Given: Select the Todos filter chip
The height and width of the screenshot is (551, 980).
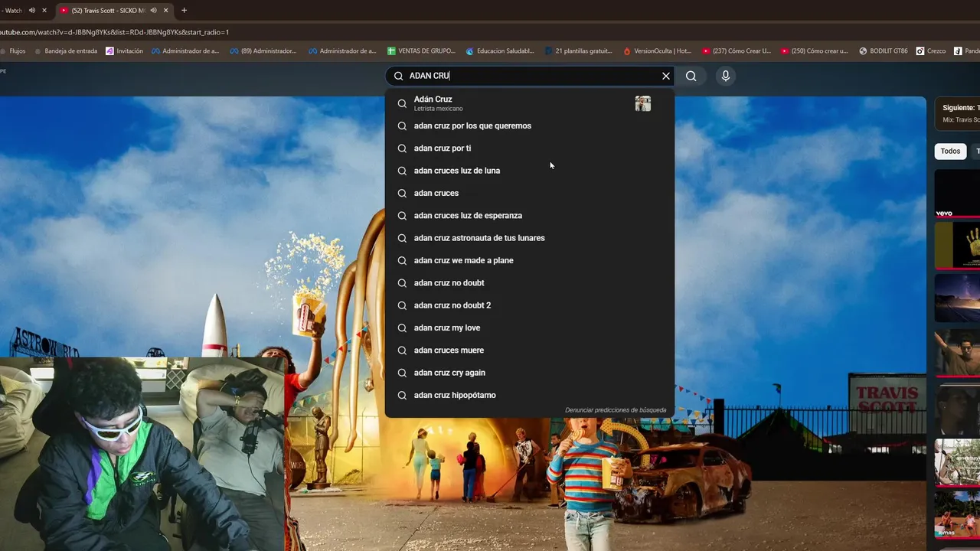Looking at the screenshot, I should [950, 151].
